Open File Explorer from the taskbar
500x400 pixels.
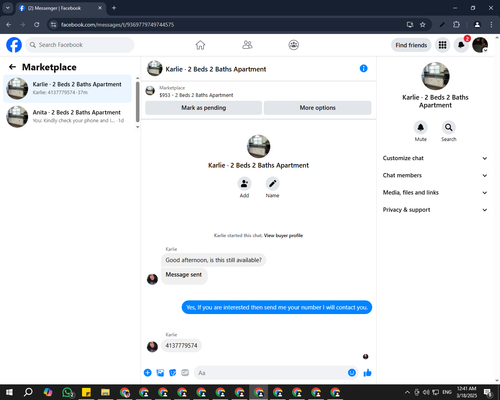click(x=105, y=392)
